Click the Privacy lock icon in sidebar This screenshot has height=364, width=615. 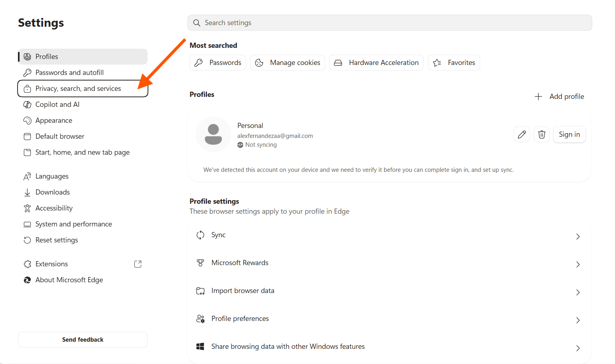[27, 89]
